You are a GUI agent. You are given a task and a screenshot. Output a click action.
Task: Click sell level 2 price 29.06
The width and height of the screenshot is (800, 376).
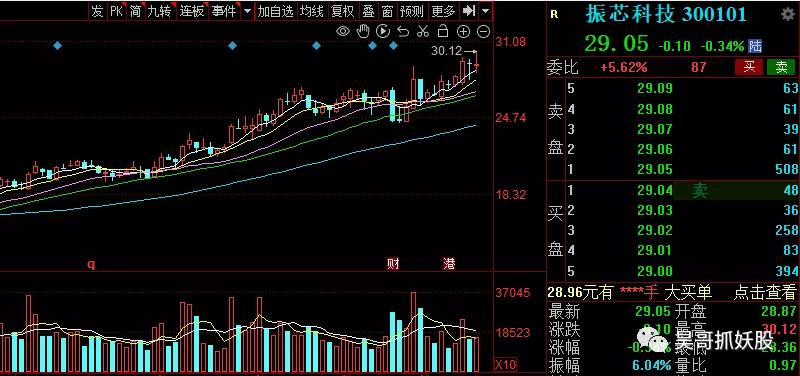pyautogui.click(x=655, y=149)
